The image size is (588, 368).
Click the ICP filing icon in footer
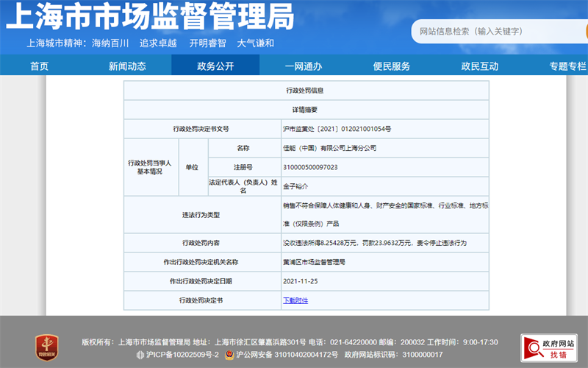click(x=138, y=355)
